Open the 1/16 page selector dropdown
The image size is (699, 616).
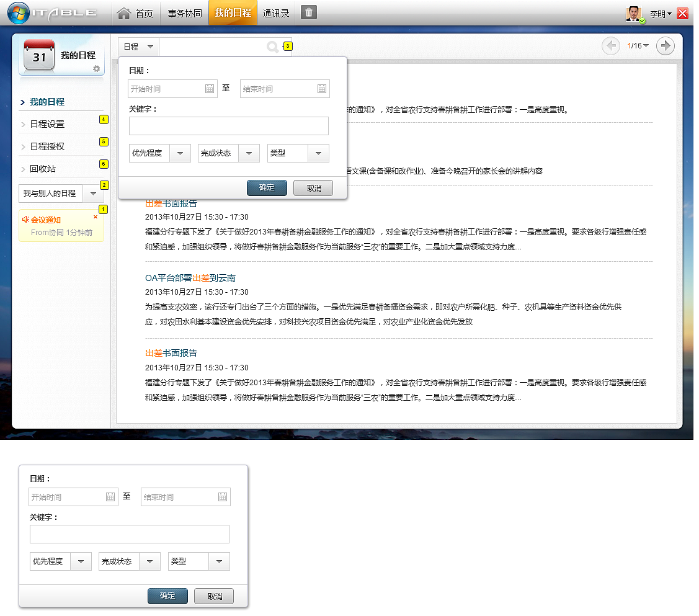[638, 46]
